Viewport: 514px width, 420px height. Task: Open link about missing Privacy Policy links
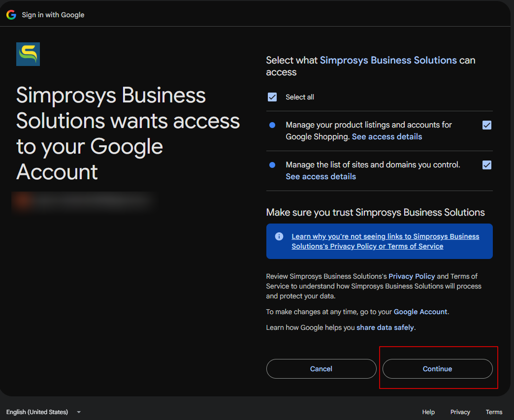(385, 241)
